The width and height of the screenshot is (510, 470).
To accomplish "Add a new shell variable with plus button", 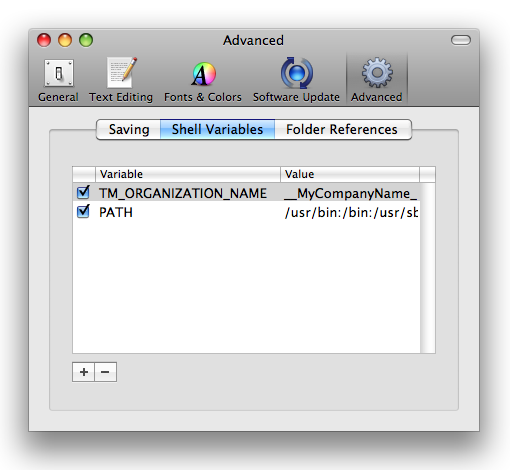I will pos(84,372).
